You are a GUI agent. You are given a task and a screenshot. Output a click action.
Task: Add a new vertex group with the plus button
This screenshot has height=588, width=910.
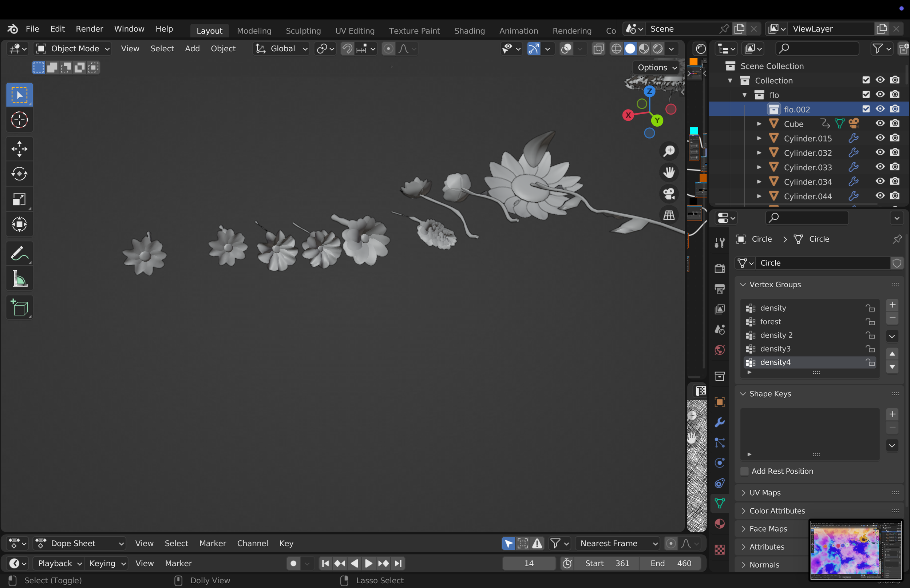tap(892, 305)
